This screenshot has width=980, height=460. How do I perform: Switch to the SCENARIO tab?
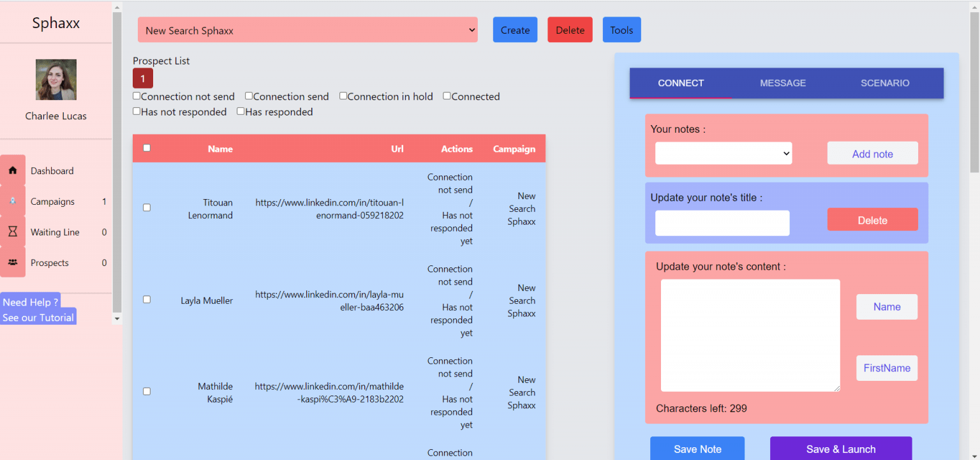coord(885,83)
